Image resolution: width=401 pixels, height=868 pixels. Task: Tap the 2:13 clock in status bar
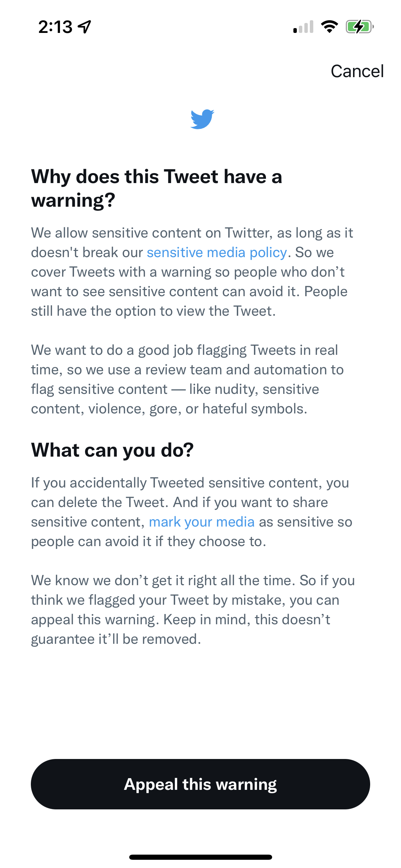coord(55,27)
